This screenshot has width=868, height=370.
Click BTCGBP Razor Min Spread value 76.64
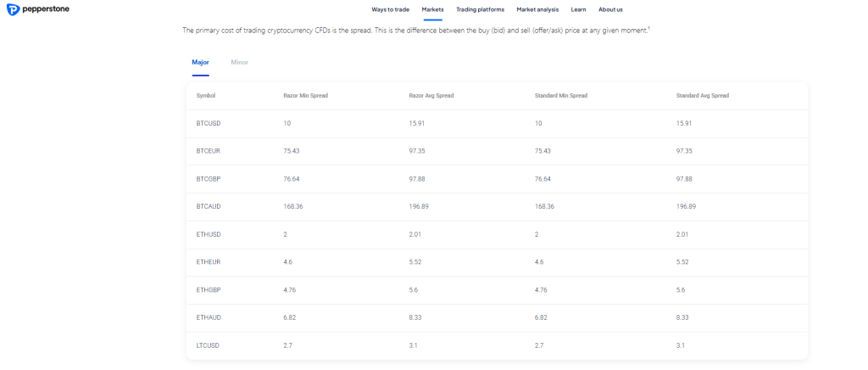[x=292, y=179]
